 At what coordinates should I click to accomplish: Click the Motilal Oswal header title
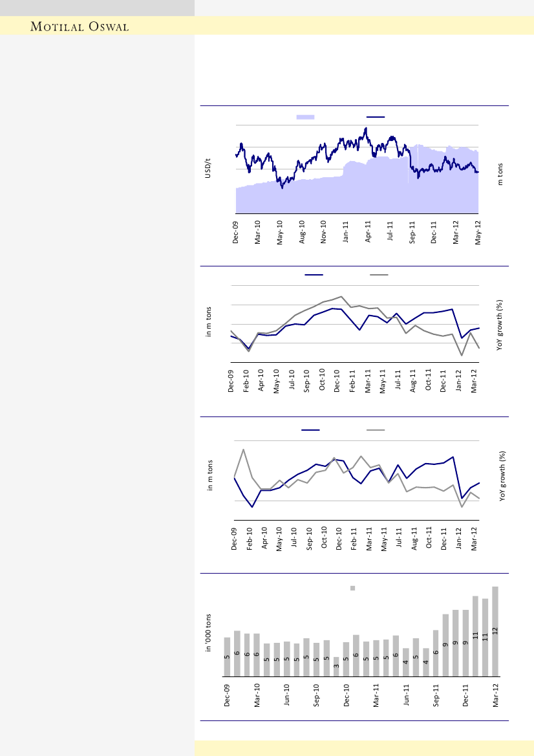81,27
